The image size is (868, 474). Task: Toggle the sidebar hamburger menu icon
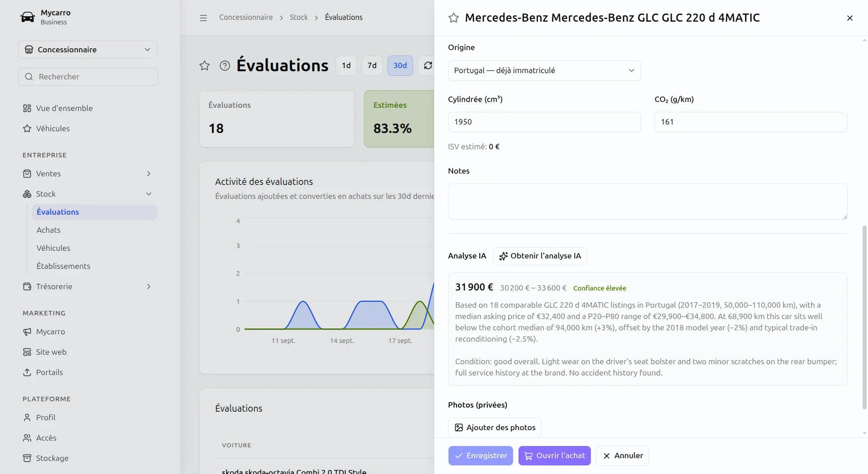coord(203,18)
